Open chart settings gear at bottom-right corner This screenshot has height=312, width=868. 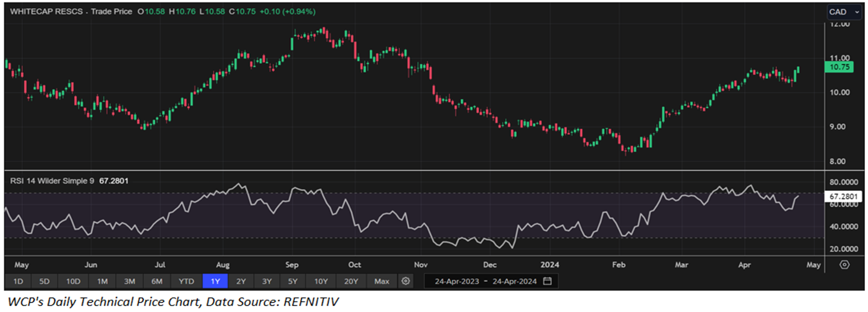coord(844,265)
